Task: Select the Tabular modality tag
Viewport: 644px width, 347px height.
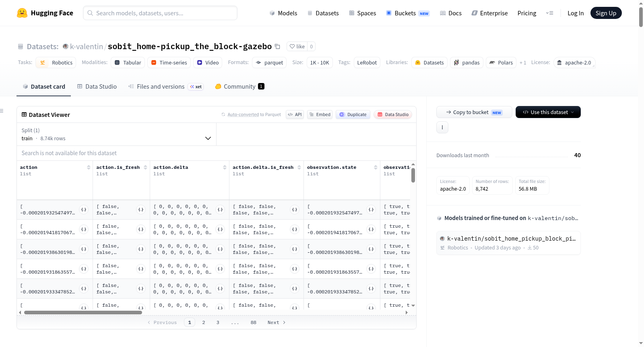Action: point(128,62)
